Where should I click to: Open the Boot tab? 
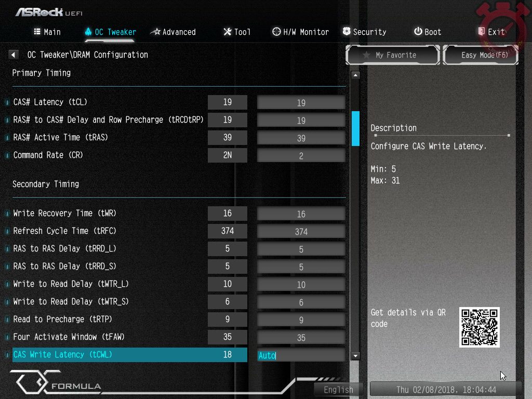pyautogui.click(x=427, y=32)
